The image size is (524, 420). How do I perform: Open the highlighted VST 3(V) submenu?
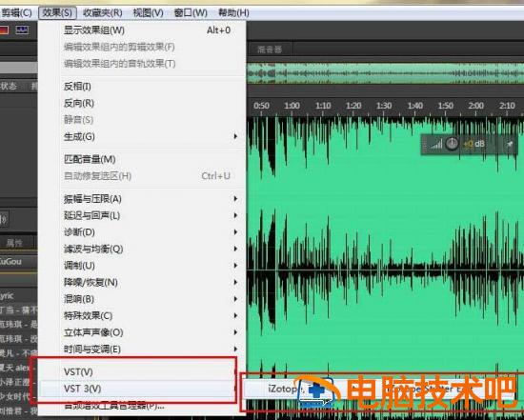click(x=143, y=389)
